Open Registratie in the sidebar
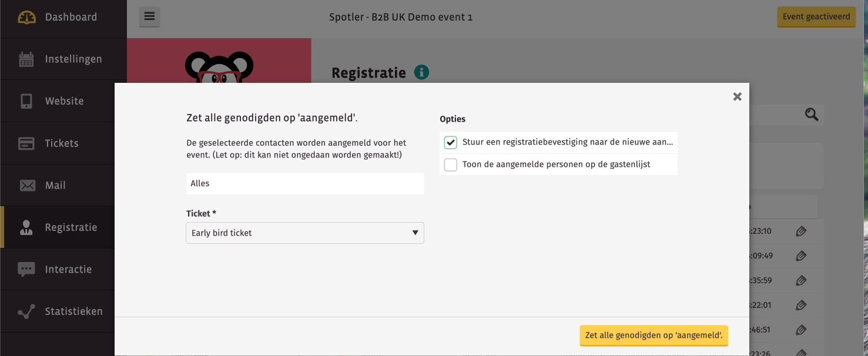 (x=71, y=227)
